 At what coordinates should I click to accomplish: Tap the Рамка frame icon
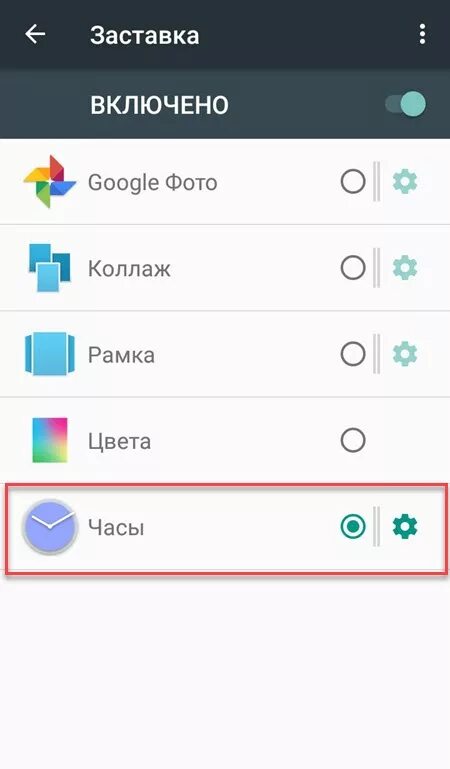[50, 354]
